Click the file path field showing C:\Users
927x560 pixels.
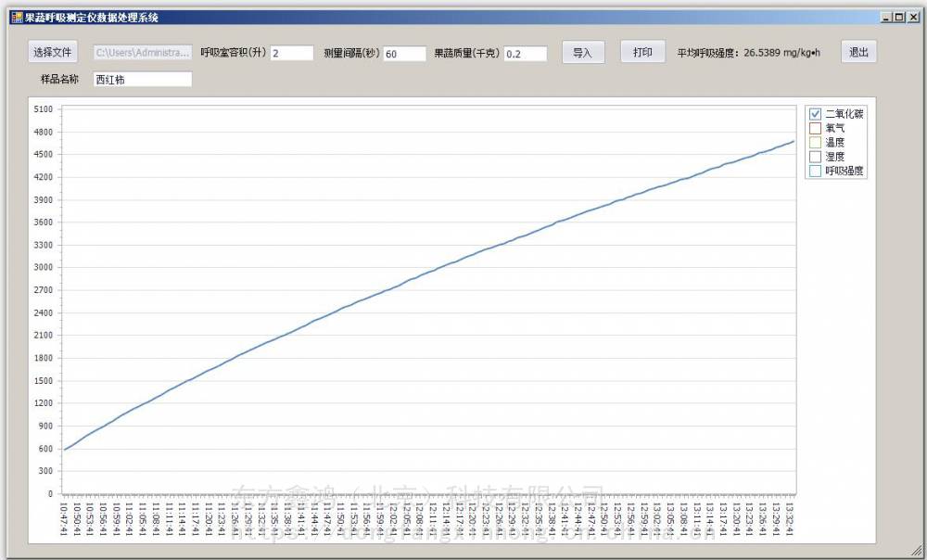(x=143, y=54)
